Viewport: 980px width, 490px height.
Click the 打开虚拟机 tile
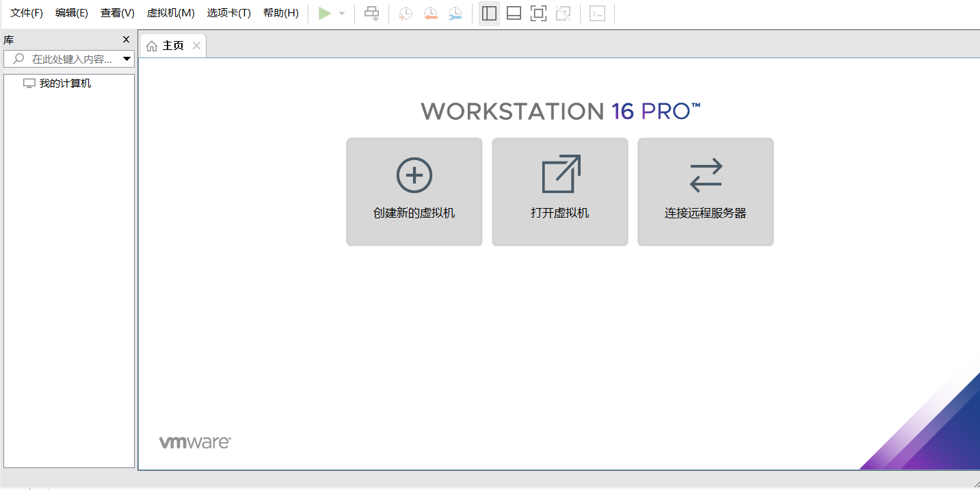560,192
